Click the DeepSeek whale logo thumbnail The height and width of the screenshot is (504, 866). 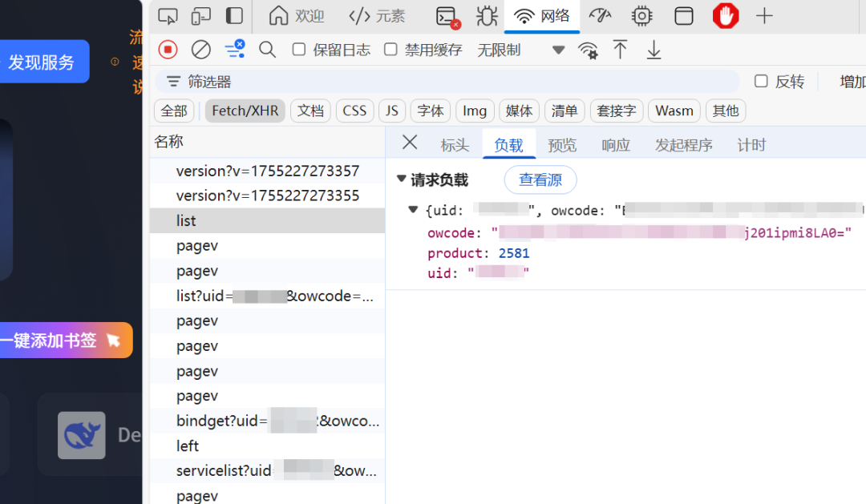[82, 435]
